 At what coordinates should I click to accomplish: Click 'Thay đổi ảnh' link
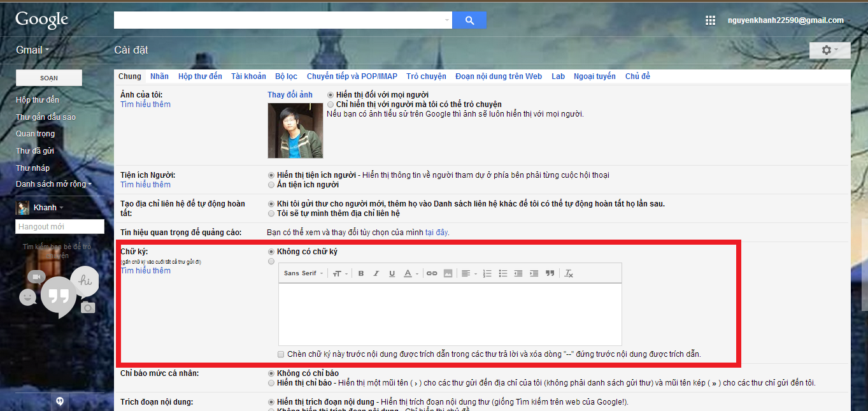(290, 95)
